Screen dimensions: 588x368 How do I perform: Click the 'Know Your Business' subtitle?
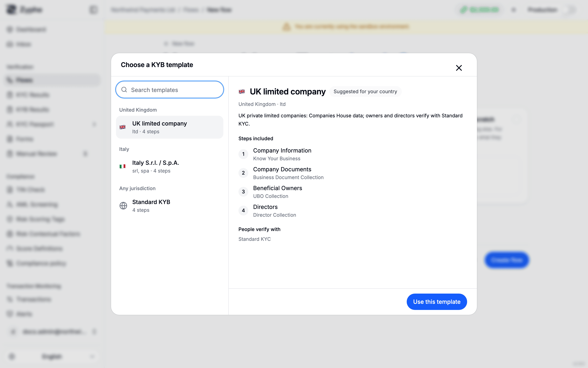(x=276, y=159)
